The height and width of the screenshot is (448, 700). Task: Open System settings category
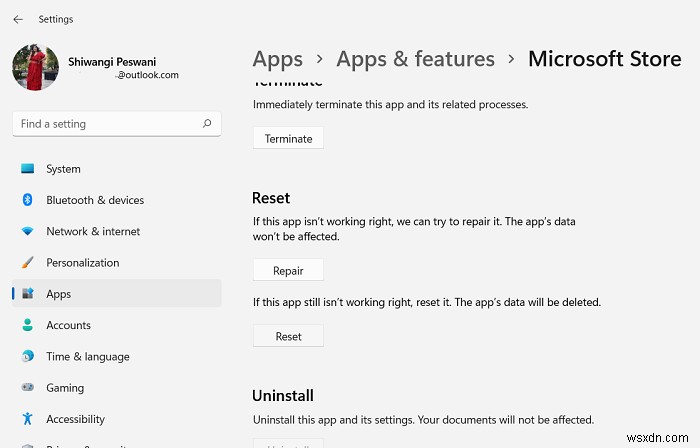(x=63, y=169)
